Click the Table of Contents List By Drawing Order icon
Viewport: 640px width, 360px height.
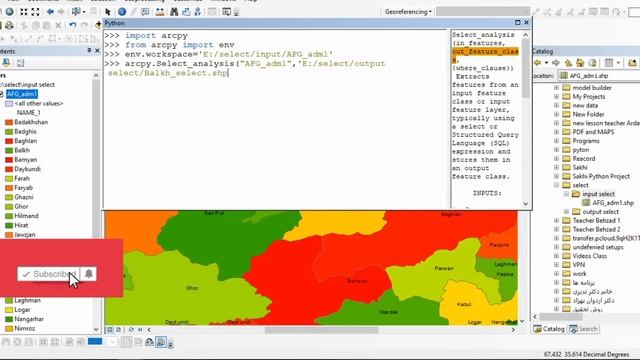7,62
